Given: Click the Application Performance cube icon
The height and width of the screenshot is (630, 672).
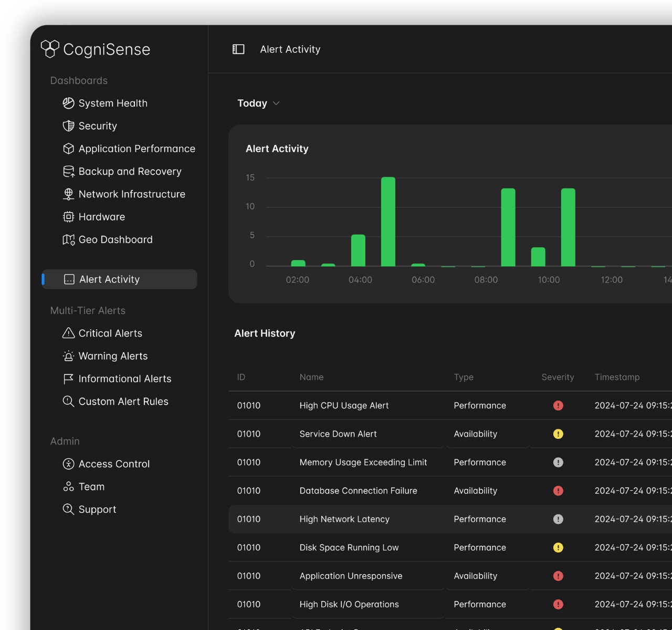Looking at the screenshot, I should click(x=68, y=149).
